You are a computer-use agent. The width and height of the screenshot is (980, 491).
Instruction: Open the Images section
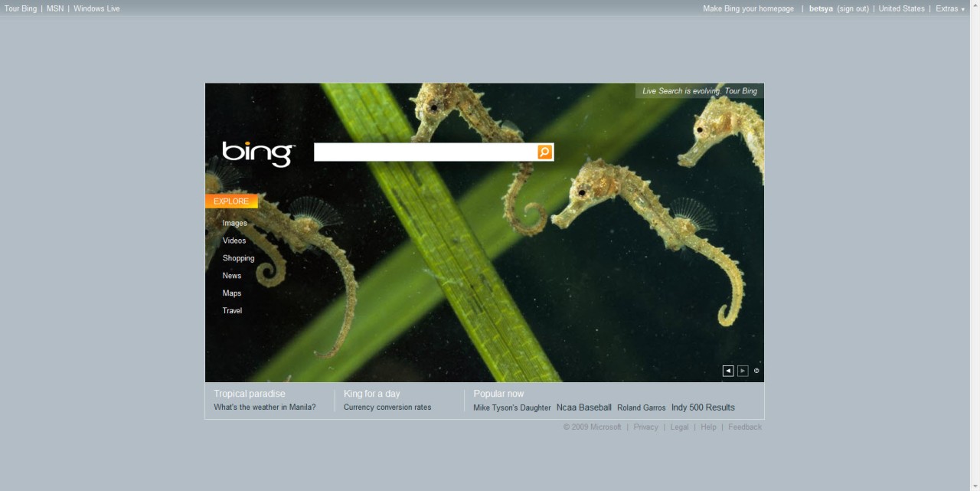point(234,223)
